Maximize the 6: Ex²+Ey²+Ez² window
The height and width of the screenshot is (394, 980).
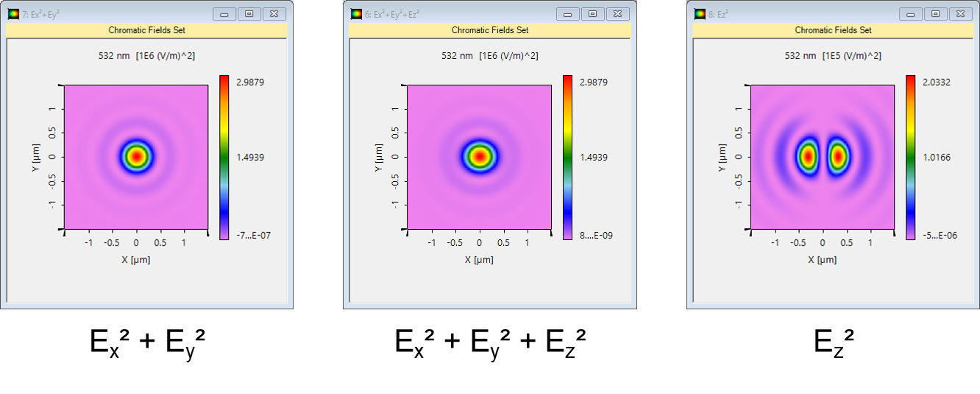click(x=593, y=13)
